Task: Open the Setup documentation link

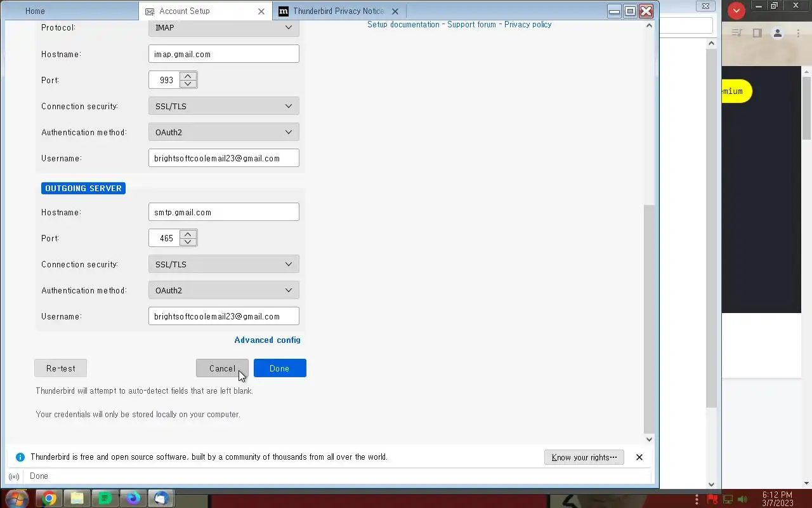Action: 403,25
